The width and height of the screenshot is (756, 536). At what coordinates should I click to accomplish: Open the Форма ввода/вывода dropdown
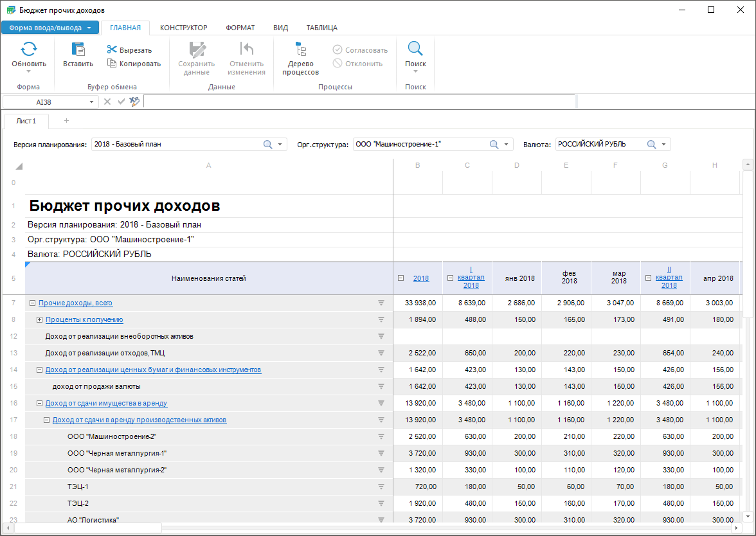pyautogui.click(x=50, y=28)
